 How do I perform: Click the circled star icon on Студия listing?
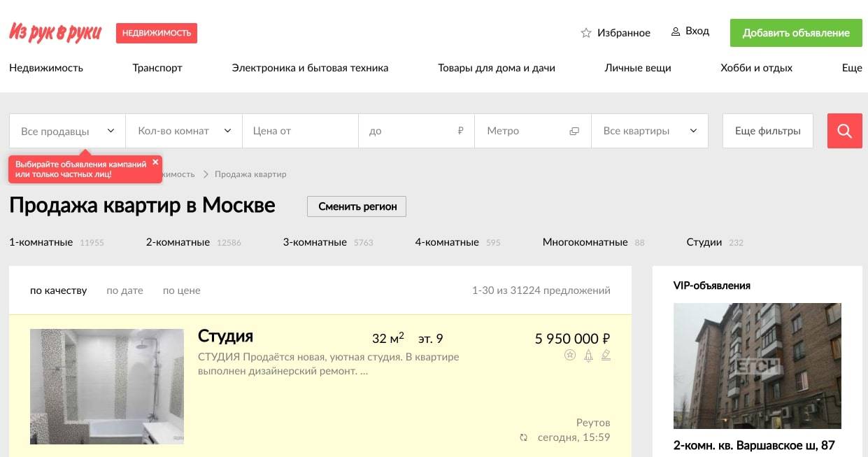coord(570,356)
